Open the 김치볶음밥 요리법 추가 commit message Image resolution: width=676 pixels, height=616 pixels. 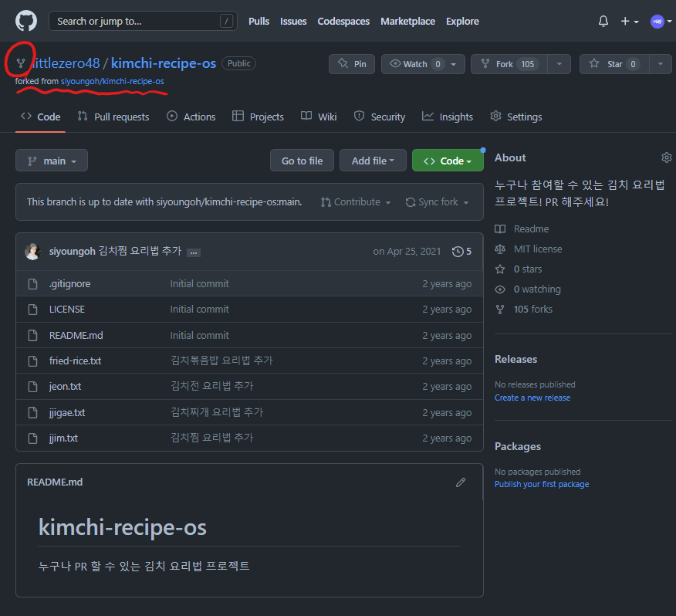pyautogui.click(x=221, y=360)
